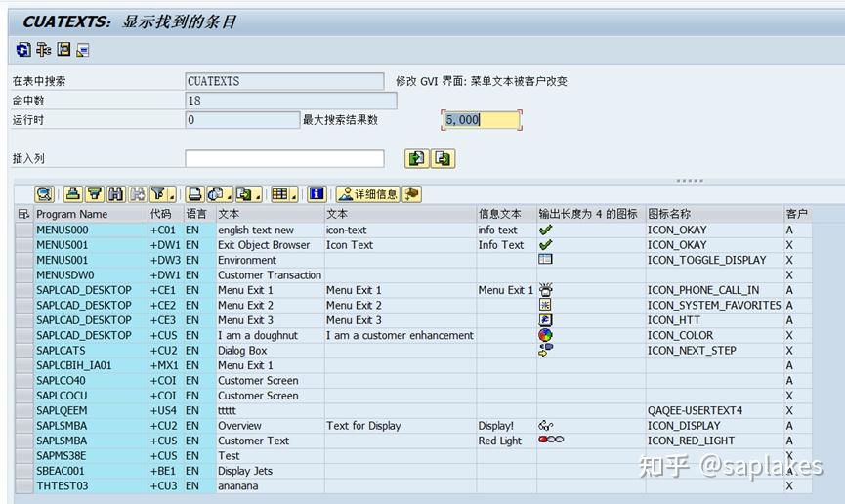This screenshot has height=504, width=845.
Task: Sort the table in ascending order
Action: 72,194
